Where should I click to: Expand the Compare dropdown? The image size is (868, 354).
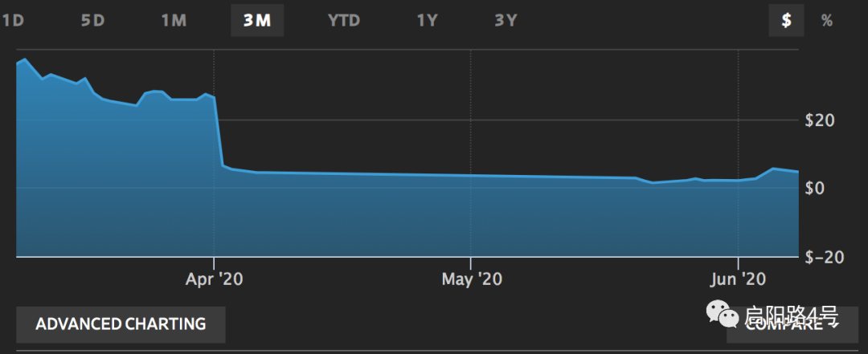tap(792, 324)
